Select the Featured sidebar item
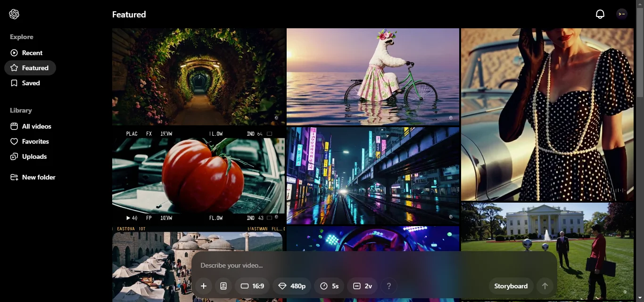Viewport: 644px width, 302px height. pyautogui.click(x=30, y=68)
